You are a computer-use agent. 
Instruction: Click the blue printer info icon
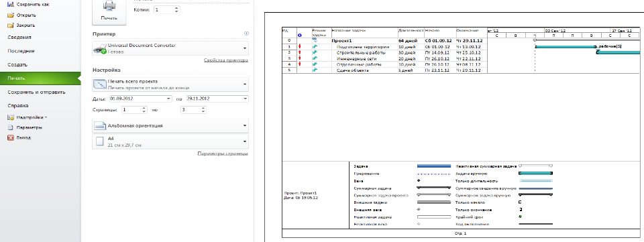[x=246, y=34]
